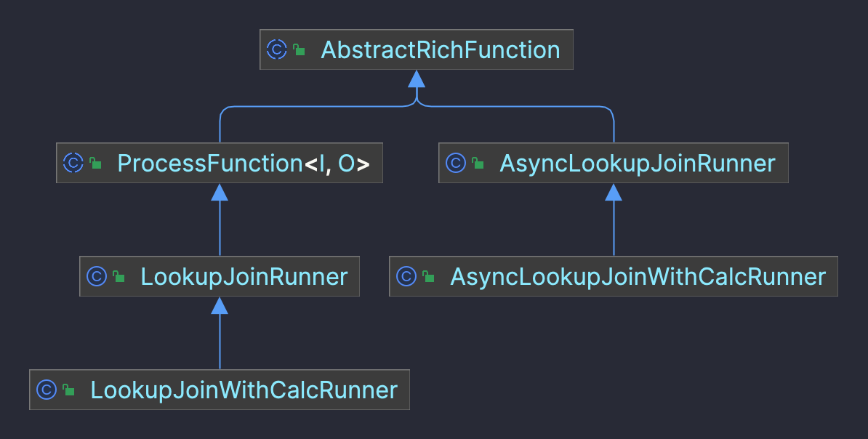Click the green visibility icon on ProcessFunction
The image size is (868, 439).
click(95, 164)
